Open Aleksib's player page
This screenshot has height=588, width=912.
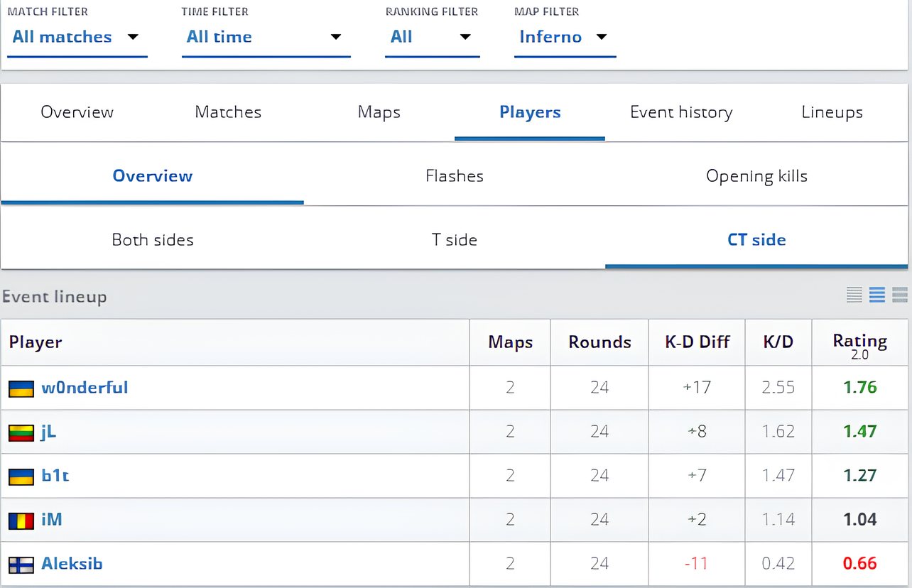(x=72, y=564)
